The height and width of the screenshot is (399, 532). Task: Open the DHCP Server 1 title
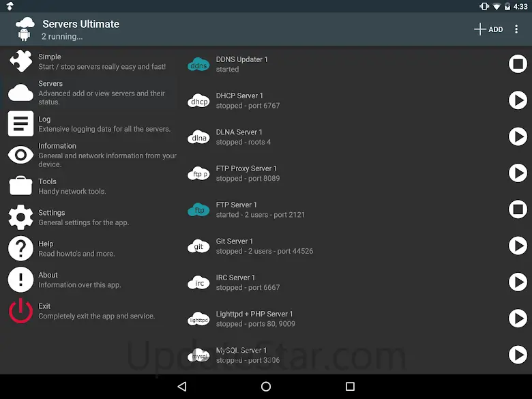(x=239, y=95)
